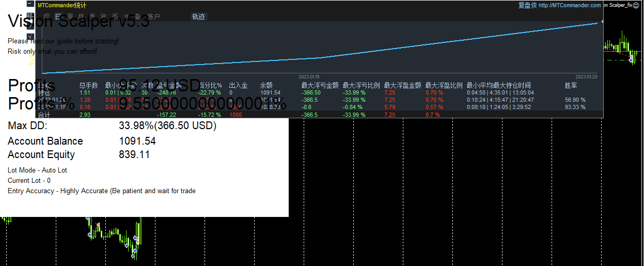Screen dimensions: 644x266
Task: Click the 百分比% column header
Action: [210, 85]
